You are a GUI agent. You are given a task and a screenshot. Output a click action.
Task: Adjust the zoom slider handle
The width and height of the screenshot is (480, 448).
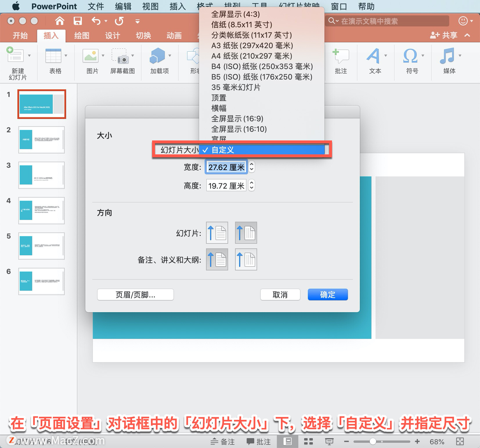(x=373, y=442)
